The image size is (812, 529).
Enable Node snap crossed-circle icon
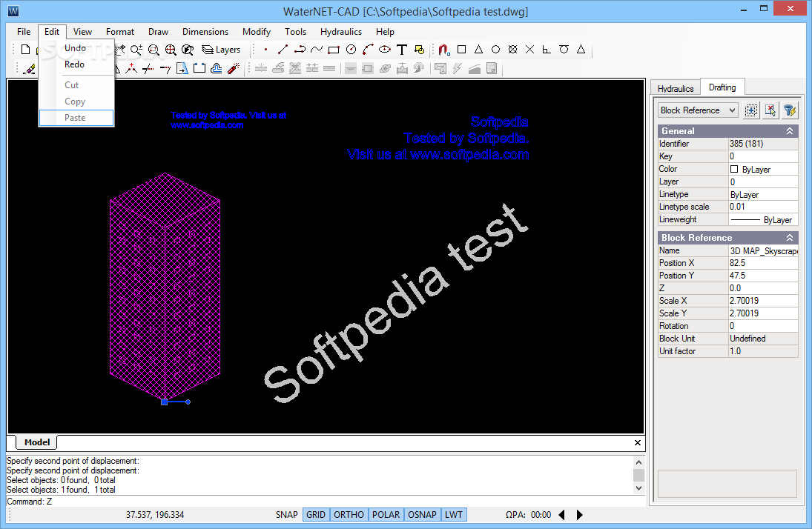(x=512, y=50)
